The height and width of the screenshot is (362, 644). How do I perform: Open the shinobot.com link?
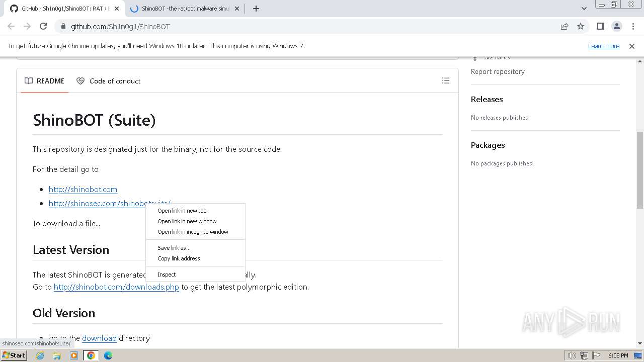(x=83, y=190)
